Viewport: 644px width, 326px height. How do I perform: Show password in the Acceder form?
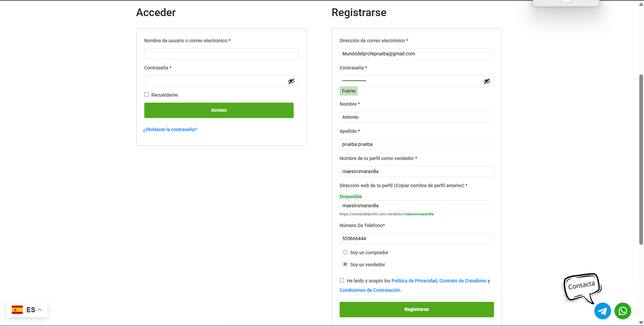click(x=291, y=81)
